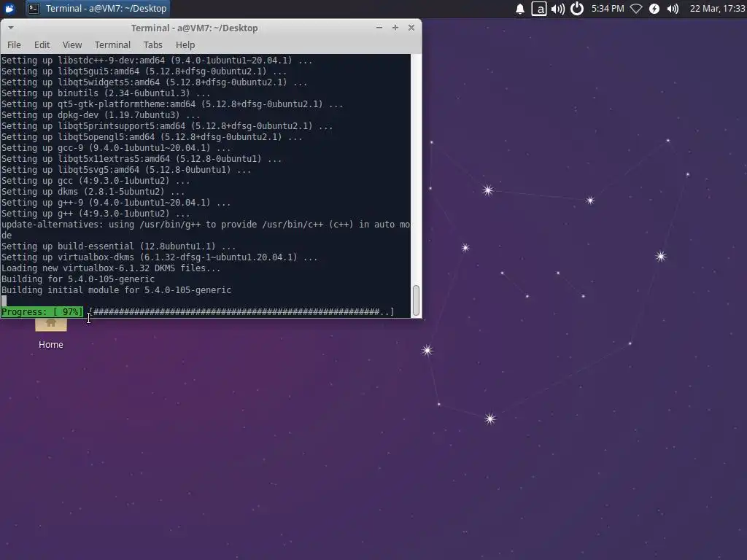Click the '22 Mar, 17:33' date display
Screen dimensions: 747x560
click(x=717, y=9)
